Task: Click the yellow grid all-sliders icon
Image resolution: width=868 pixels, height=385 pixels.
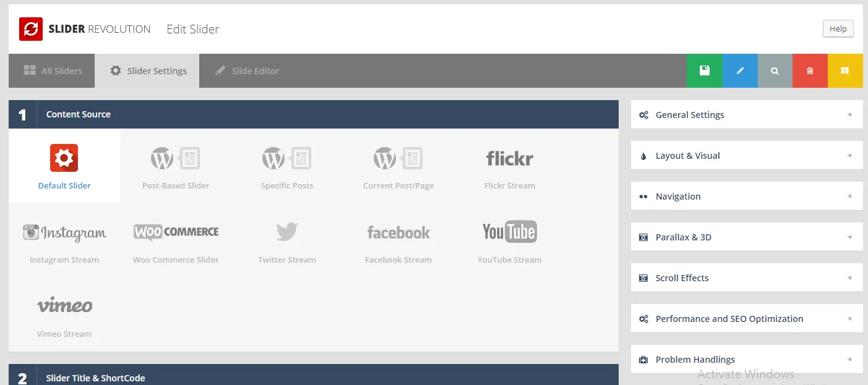Action: tap(845, 70)
